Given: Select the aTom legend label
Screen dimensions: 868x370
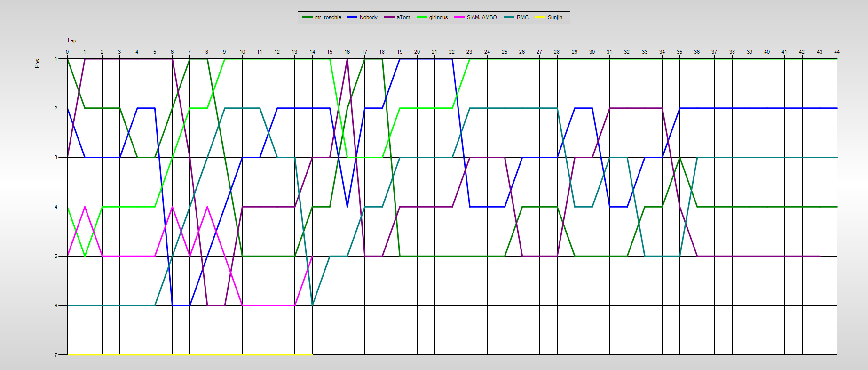Looking at the screenshot, I should point(403,17).
